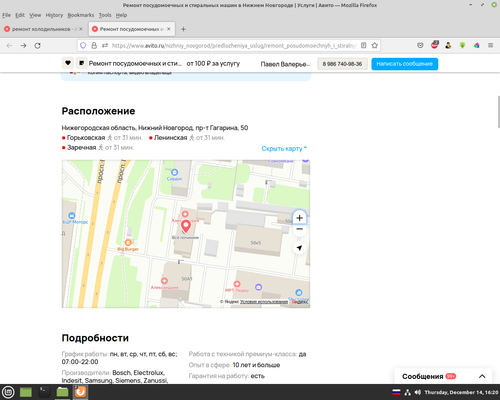Click the browser back arrow
This screenshot has width=500, height=400.
9,46
